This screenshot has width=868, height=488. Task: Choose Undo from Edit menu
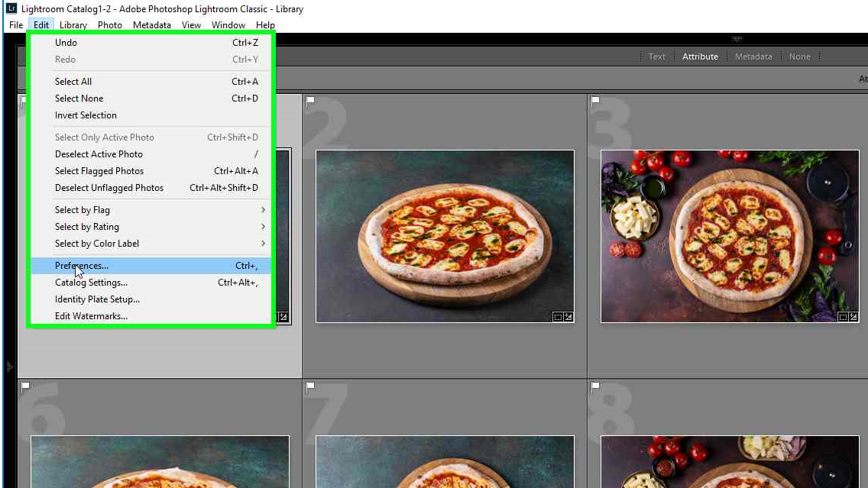tap(151, 43)
